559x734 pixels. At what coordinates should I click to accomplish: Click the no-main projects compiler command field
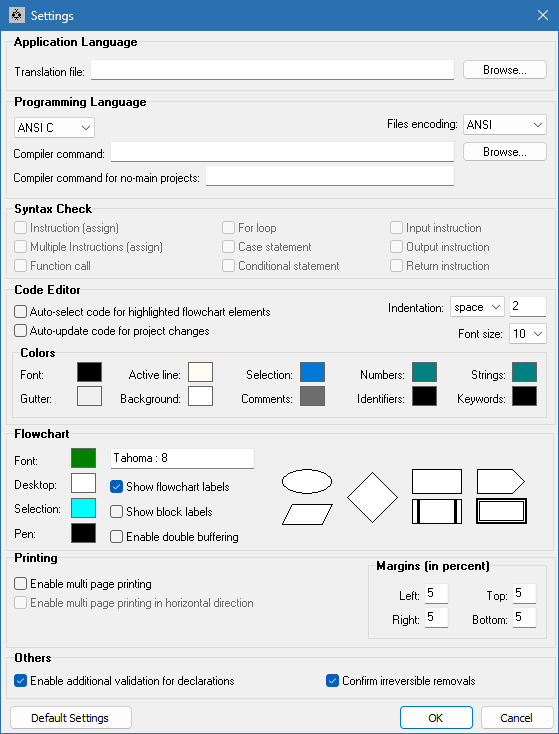[330, 176]
